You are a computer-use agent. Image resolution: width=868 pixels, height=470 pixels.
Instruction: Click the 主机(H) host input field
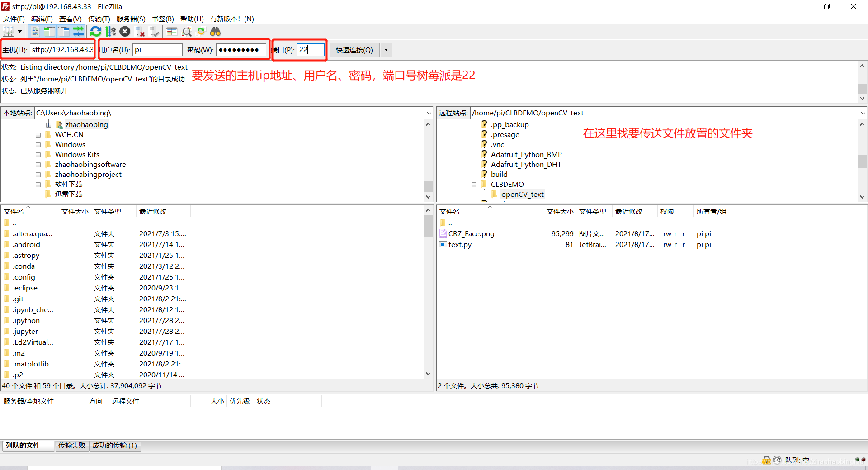pyautogui.click(x=62, y=50)
